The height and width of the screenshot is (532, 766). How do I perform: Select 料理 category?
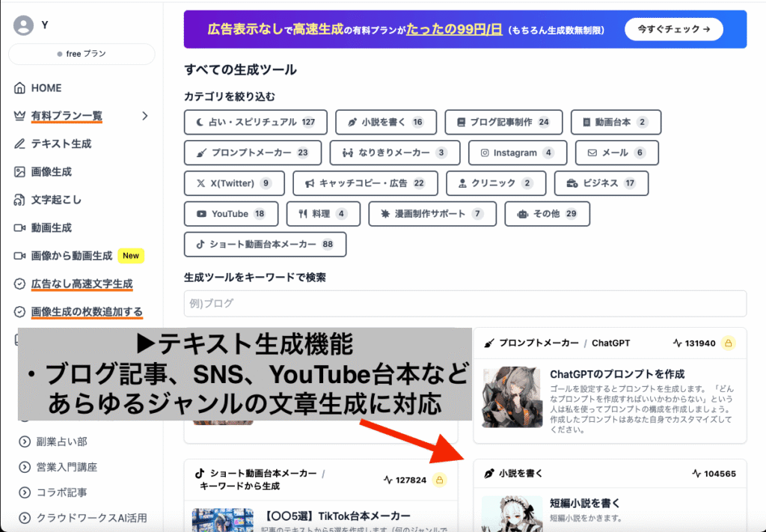click(x=323, y=214)
